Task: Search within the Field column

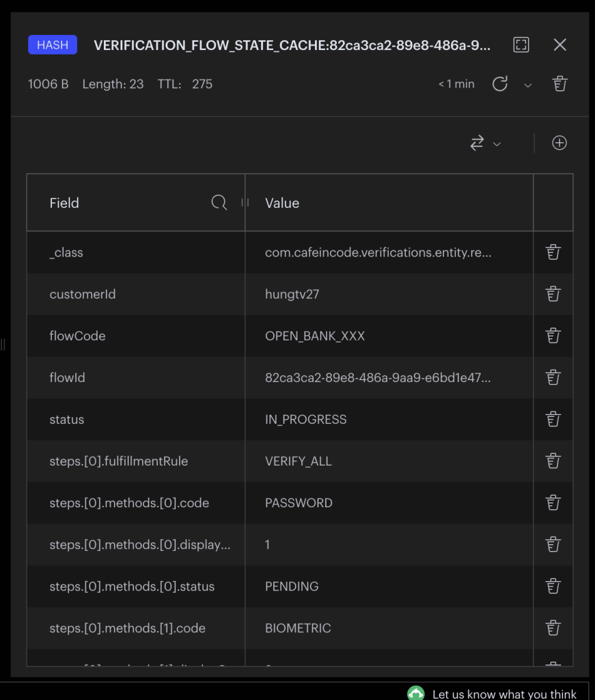Action: (219, 202)
